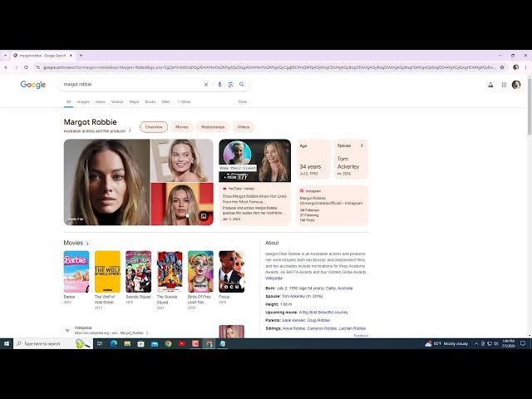Show next movies in the carousel

(244, 282)
